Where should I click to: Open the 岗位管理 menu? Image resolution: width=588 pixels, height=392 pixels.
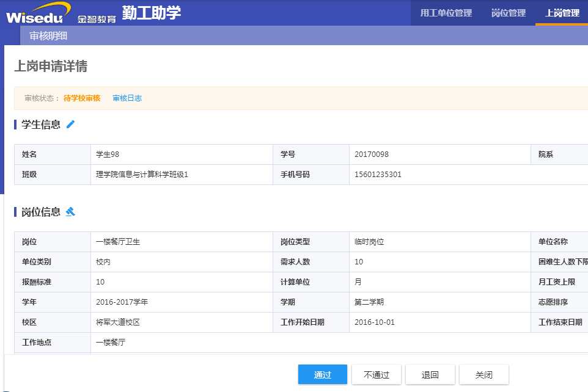pos(509,13)
